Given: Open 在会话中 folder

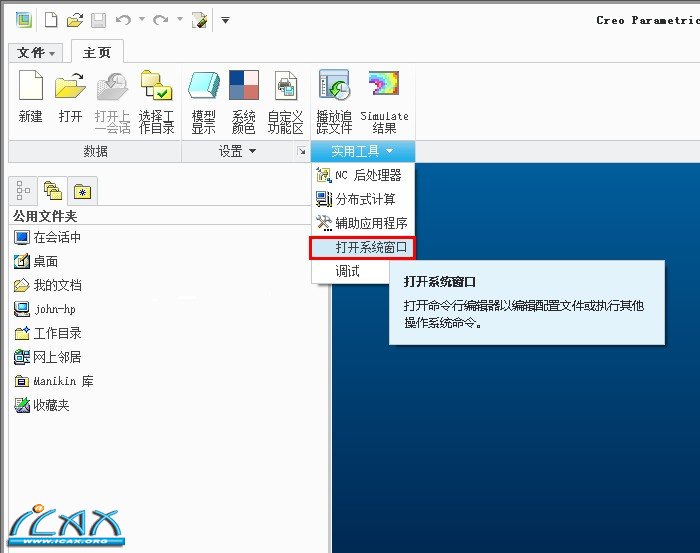Looking at the screenshot, I should point(48,237).
